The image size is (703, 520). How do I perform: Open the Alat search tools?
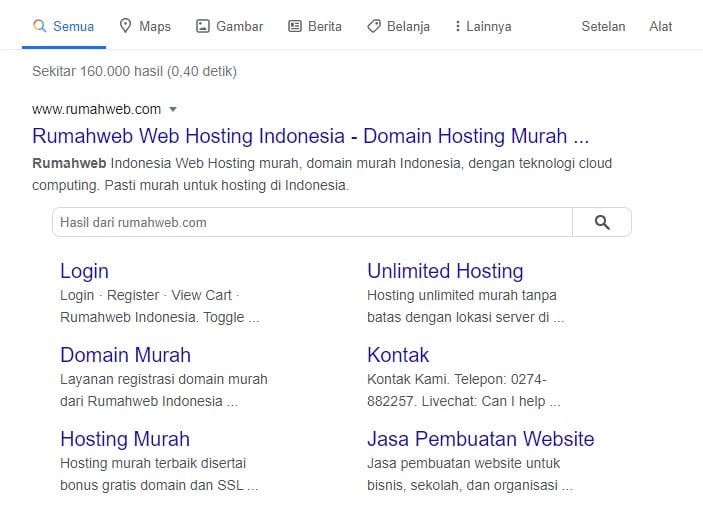tap(660, 26)
